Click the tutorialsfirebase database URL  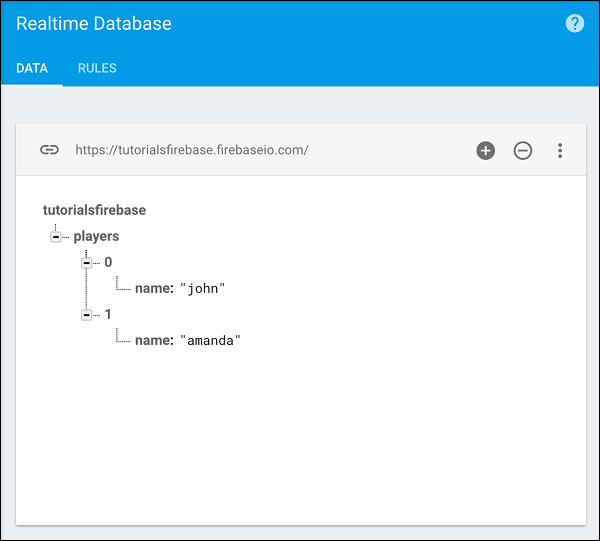coord(192,151)
